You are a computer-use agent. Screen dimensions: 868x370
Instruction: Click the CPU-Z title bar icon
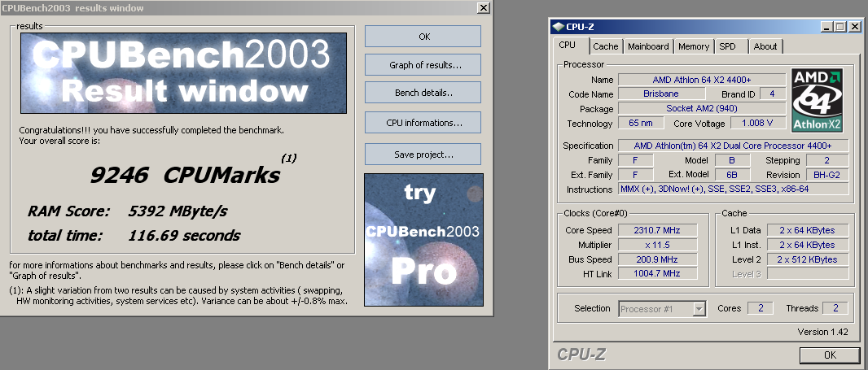click(x=558, y=26)
